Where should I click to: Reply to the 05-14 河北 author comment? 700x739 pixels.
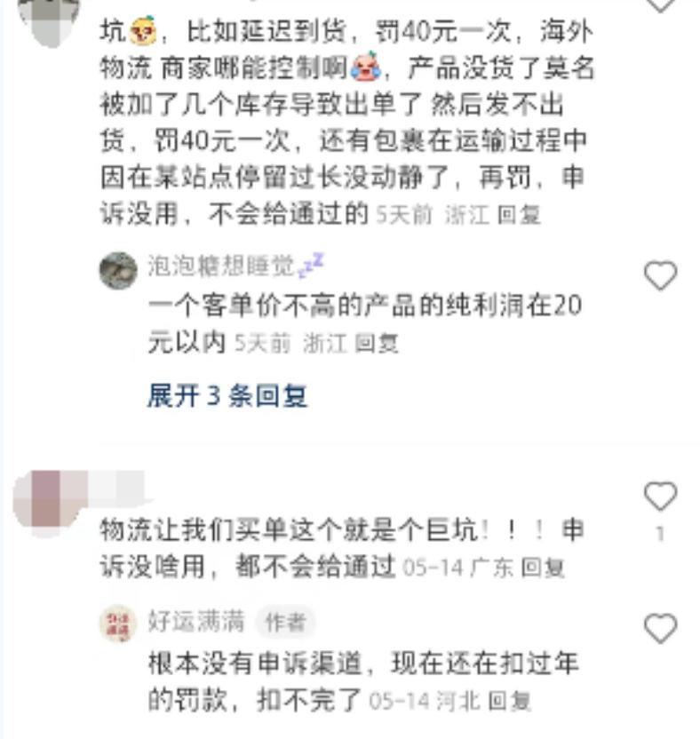pos(509,701)
